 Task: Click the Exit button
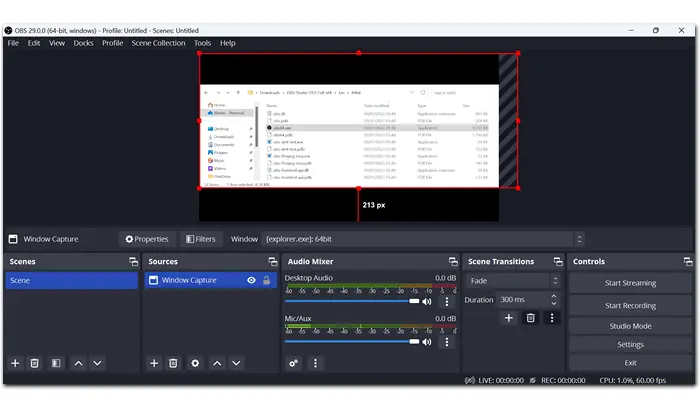[x=630, y=363]
